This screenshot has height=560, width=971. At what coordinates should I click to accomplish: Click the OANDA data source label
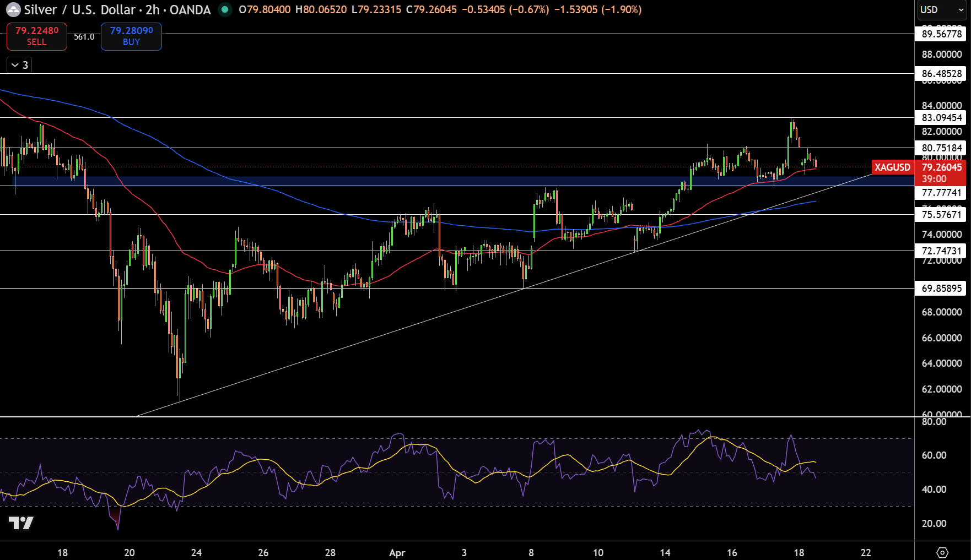pyautogui.click(x=190, y=10)
